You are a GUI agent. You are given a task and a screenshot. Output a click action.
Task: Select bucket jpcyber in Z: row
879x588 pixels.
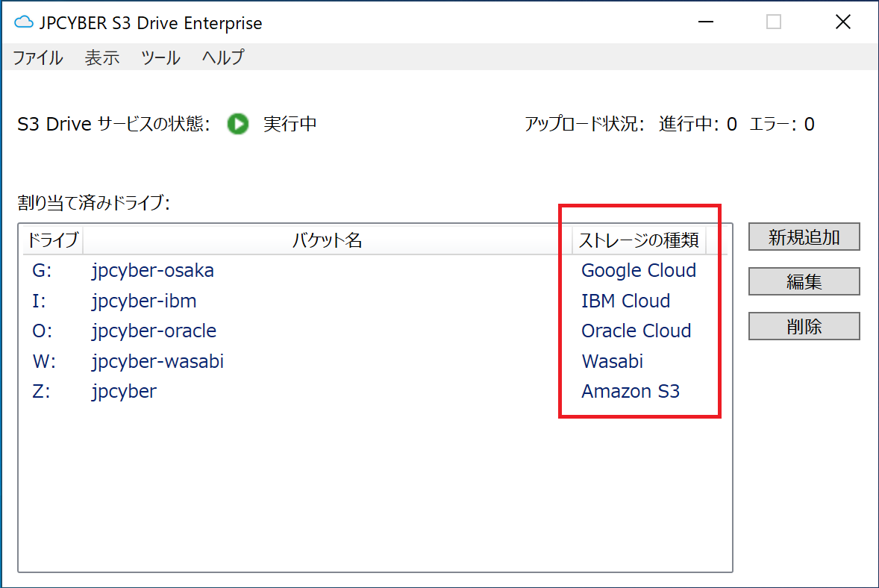[124, 391]
